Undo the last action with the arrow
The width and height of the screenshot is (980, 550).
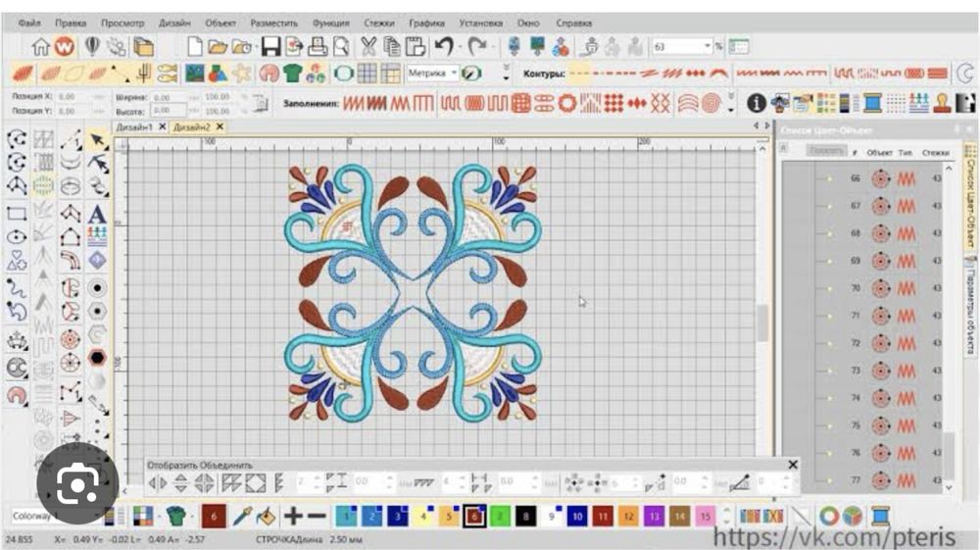444,46
